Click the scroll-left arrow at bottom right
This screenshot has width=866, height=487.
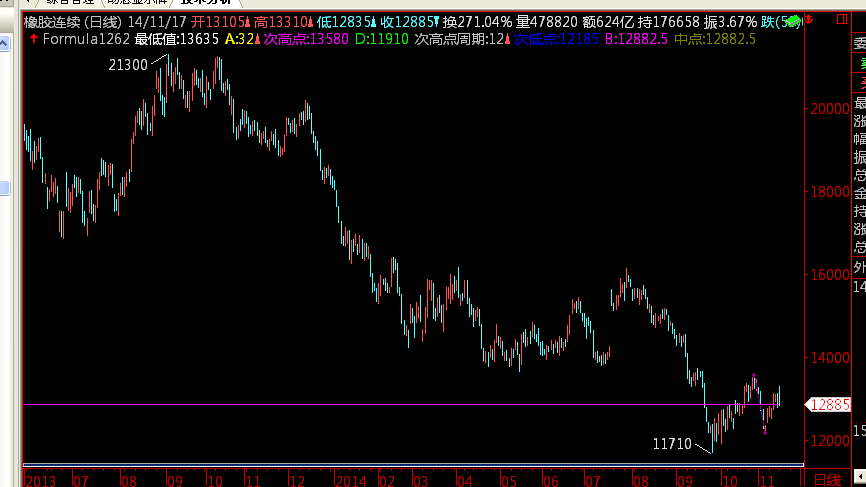coord(859,476)
